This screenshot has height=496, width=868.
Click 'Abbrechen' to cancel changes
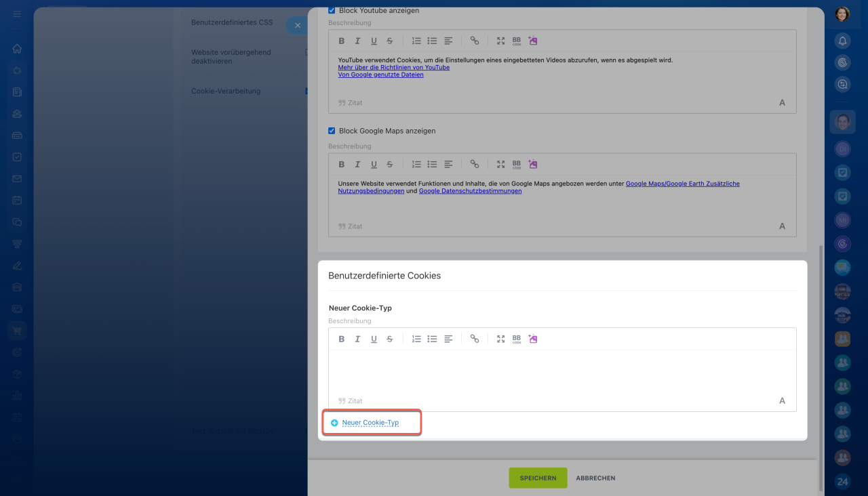(595, 478)
